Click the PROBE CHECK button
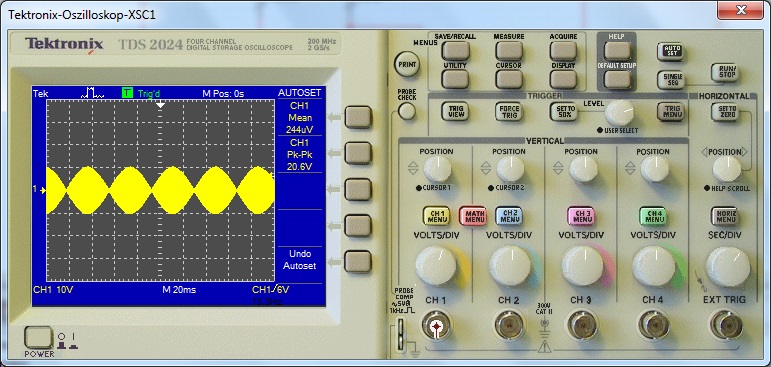This screenshot has width=771, height=367. tap(406, 111)
